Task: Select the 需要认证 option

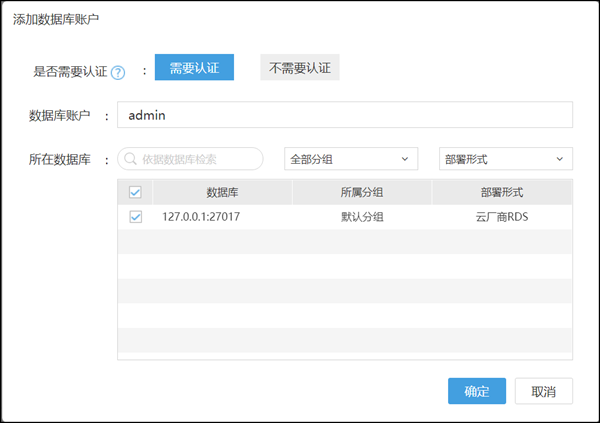Action: [194, 68]
